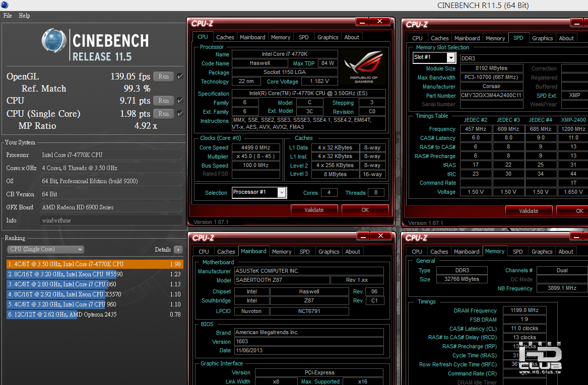
Task: Open the File menu in Cinebench
Action: pos(8,16)
